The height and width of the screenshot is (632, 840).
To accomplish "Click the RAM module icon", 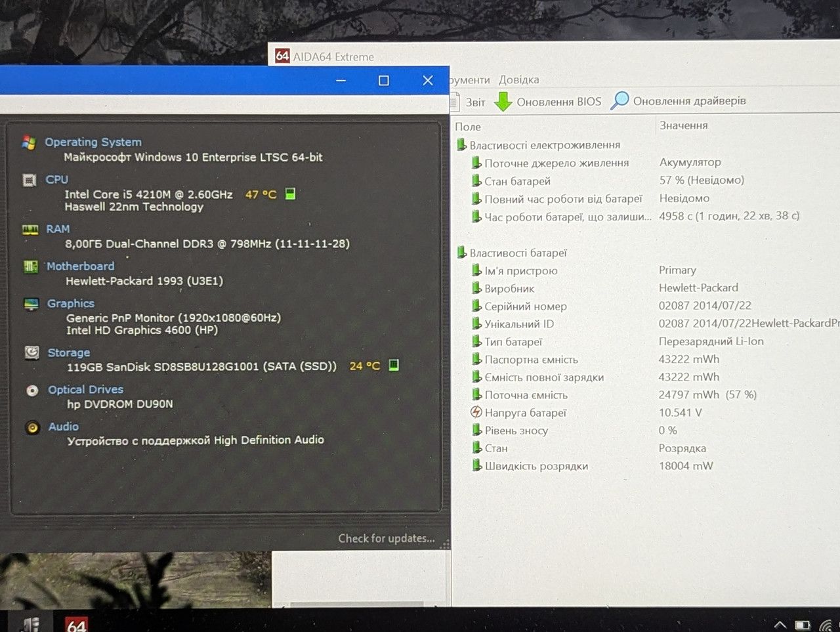I will 30,230.
